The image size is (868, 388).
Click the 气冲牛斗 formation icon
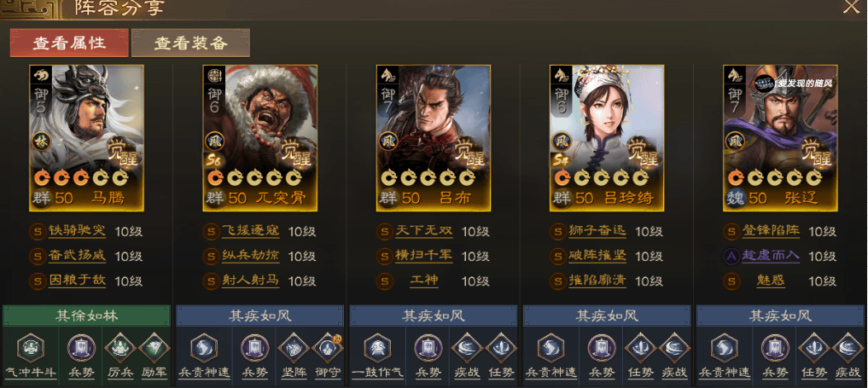pos(31,348)
